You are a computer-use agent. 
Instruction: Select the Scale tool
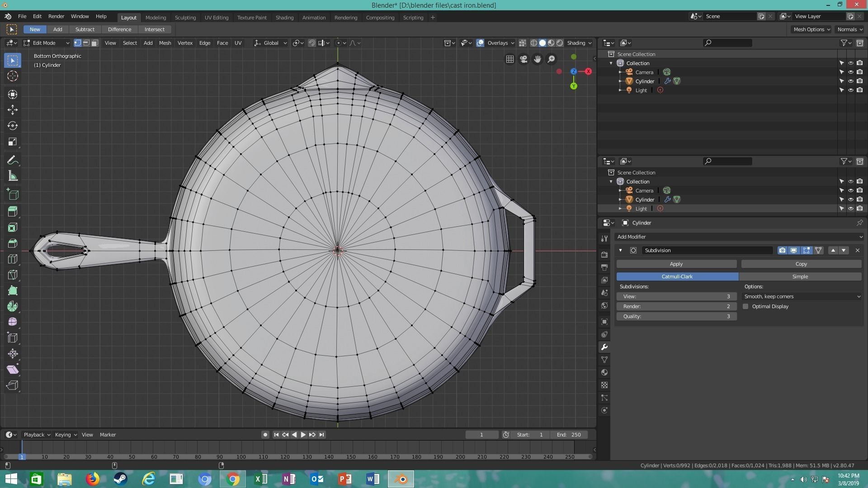point(13,141)
